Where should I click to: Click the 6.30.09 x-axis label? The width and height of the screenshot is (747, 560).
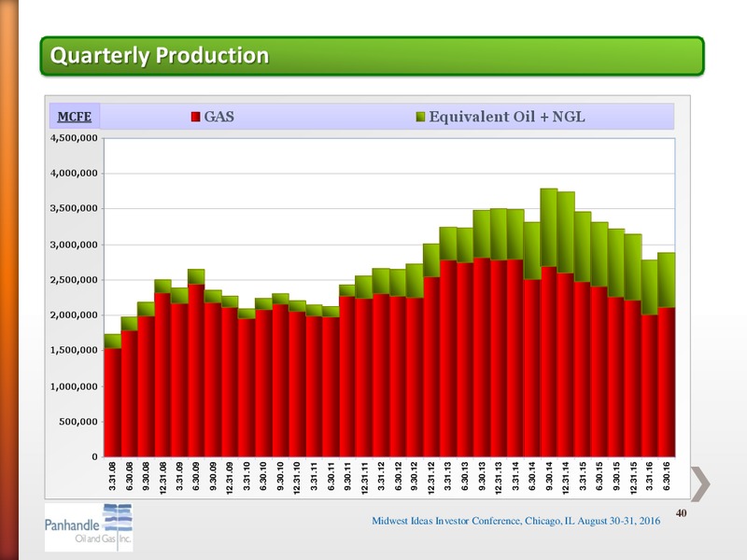(196, 476)
